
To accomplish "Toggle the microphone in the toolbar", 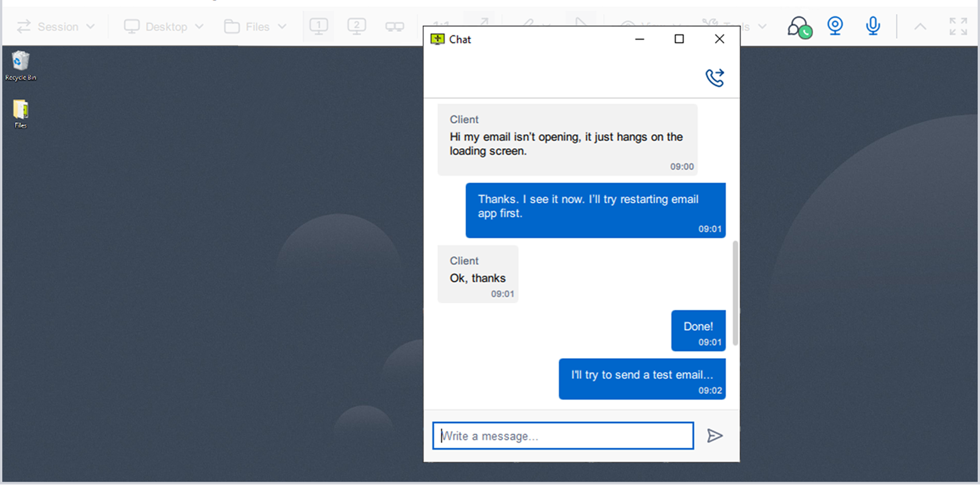I will pyautogui.click(x=873, y=26).
